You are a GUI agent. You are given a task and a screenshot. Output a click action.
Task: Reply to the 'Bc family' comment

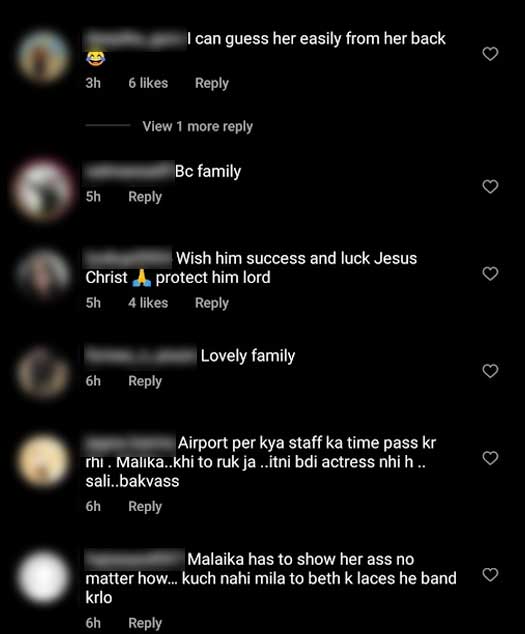pyautogui.click(x=145, y=197)
